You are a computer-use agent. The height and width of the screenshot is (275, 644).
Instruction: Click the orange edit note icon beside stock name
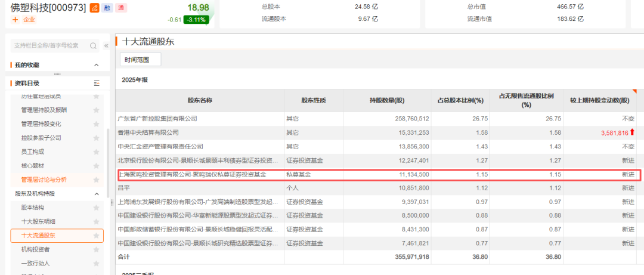[x=94, y=8]
